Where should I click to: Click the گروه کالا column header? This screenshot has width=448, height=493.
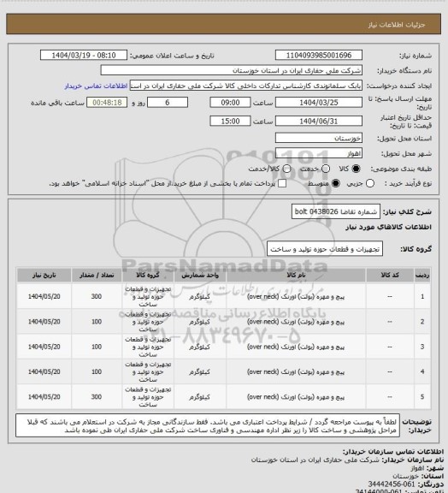point(148,275)
